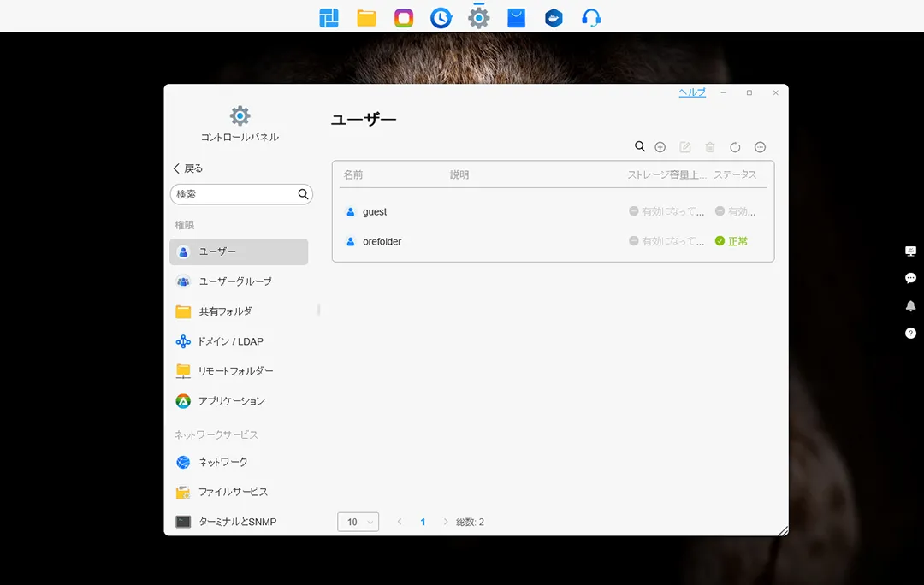Open the support headset icon in dock
Screen dimensions: 924x585
(x=590, y=18)
